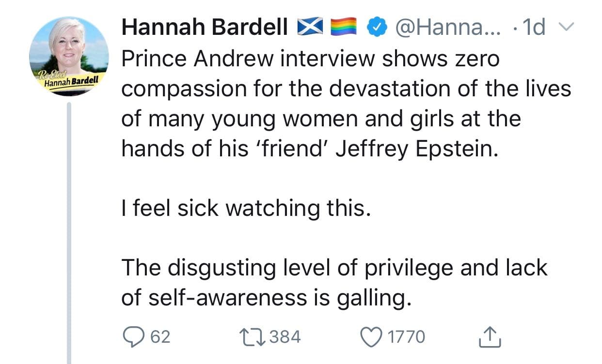This screenshot has height=364, width=602.
Task: Tap the retweet arrows icon
Action: pyautogui.click(x=251, y=336)
